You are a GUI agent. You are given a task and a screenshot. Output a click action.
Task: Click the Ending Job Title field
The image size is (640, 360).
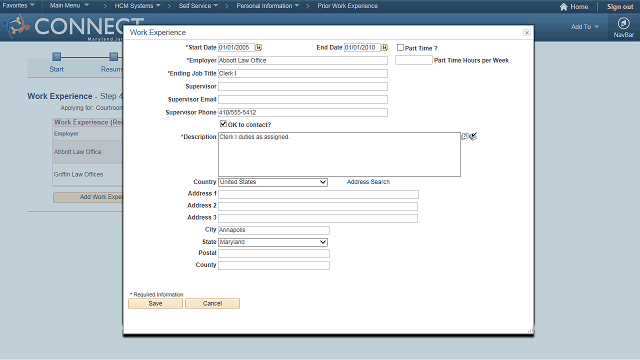(303, 73)
